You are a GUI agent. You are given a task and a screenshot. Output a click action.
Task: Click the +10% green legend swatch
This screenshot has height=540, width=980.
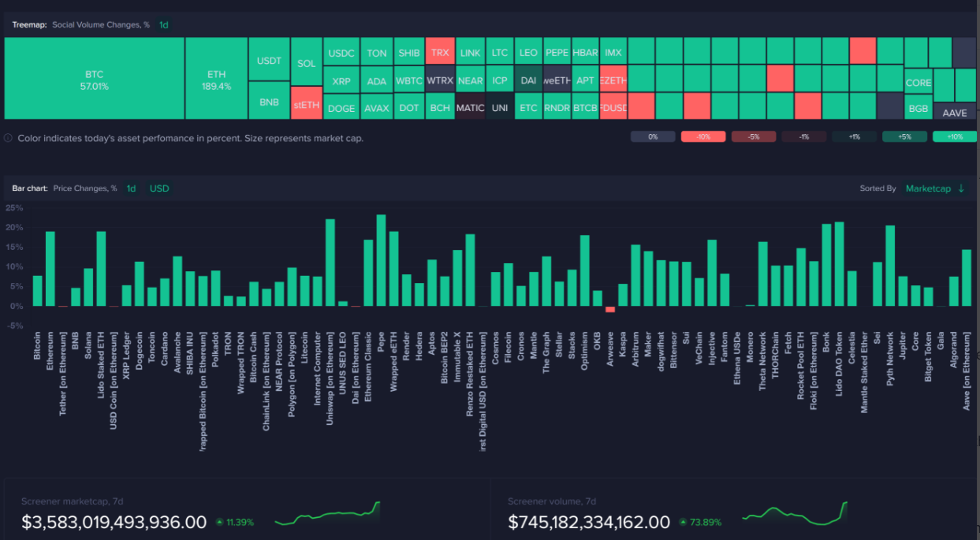point(955,136)
